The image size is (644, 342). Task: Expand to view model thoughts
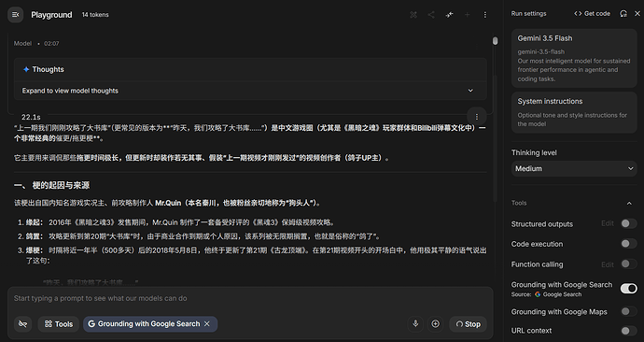click(x=250, y=91)
